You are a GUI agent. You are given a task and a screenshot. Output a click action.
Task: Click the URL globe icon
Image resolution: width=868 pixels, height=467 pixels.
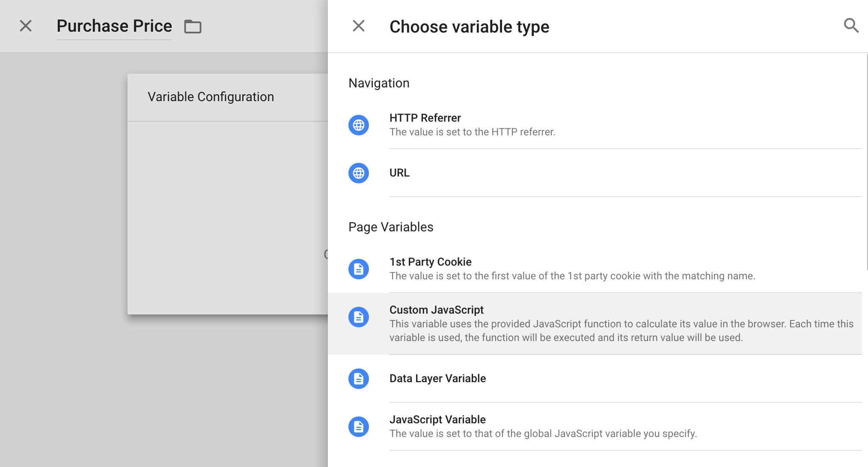(x=359, y=173)
